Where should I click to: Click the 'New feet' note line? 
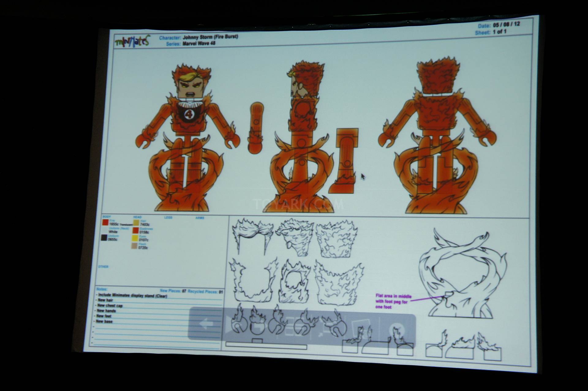[104, 316]
